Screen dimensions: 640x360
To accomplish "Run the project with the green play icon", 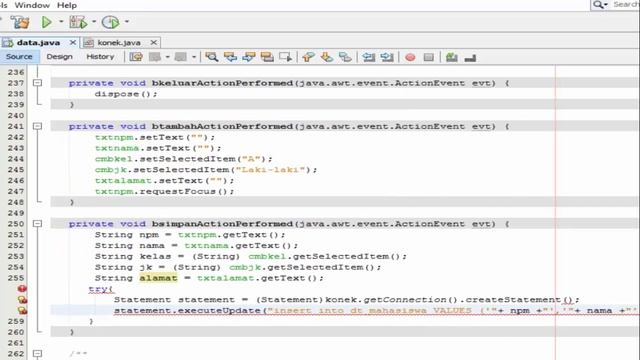I will [47, 22].
